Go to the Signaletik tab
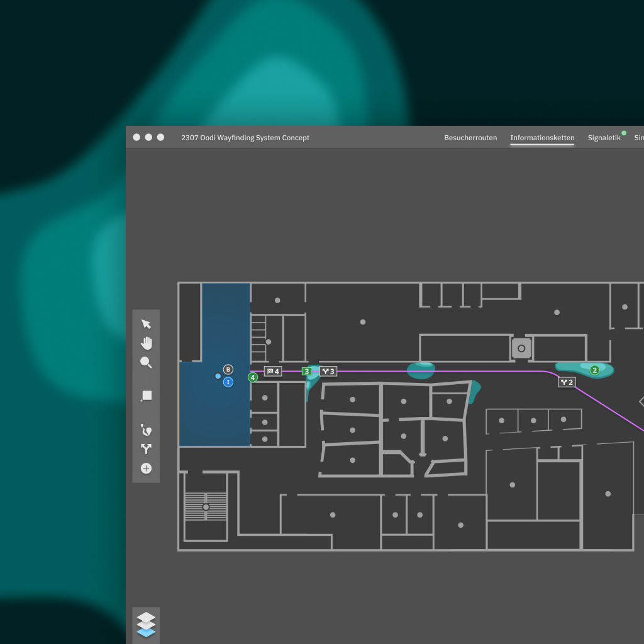The height and width of the screenshot is (644, 644). point(604,138)
